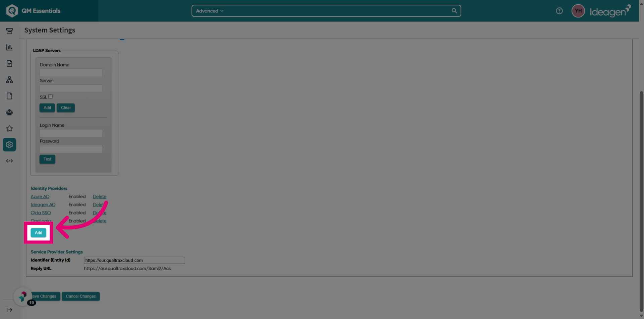This screenshot has height=319, width=644.
Task: Select the Reply URL text value
Action: point(127,268)
